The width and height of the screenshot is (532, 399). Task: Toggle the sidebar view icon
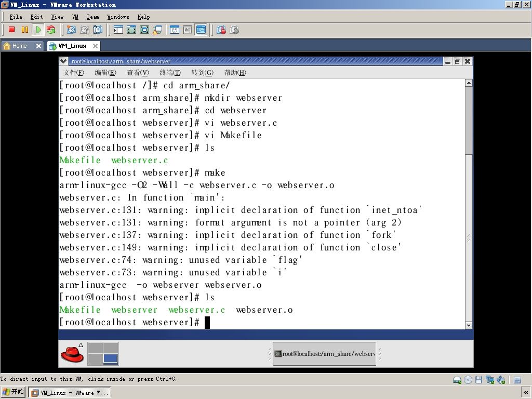click(118, 30)
